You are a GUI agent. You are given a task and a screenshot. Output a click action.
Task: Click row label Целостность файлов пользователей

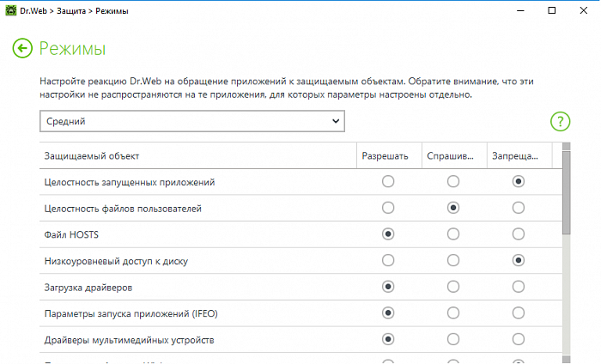pyautogui.click(x=123, y=209)
